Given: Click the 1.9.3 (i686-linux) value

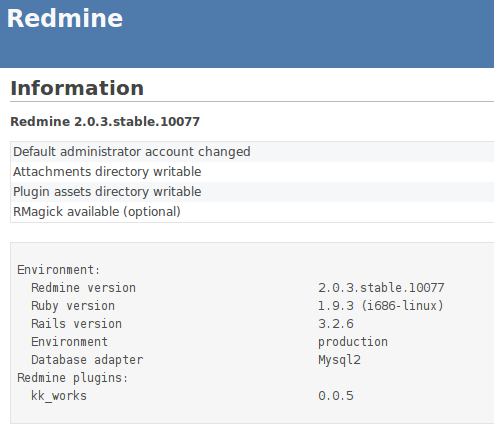Looking at the screenshot, I should click(381, 306).
